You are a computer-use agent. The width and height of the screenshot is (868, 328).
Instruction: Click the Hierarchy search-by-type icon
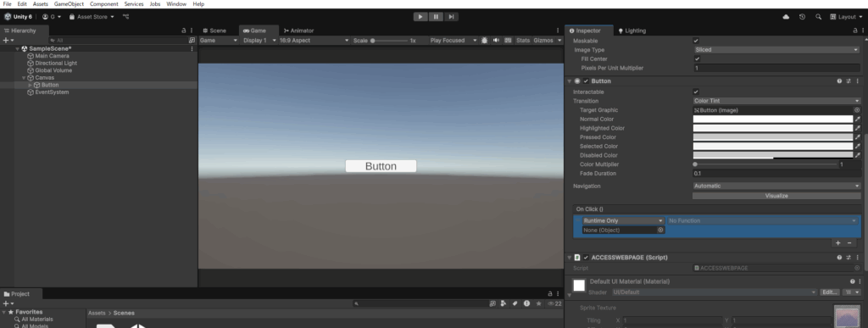(192, 41)
